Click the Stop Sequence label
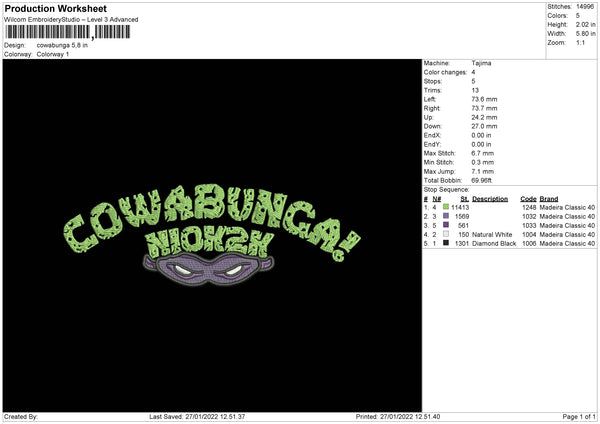 [446, 190]
